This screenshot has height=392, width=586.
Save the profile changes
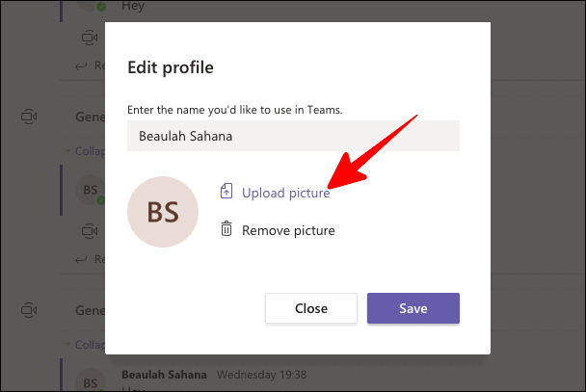click(x=413, y=308)
